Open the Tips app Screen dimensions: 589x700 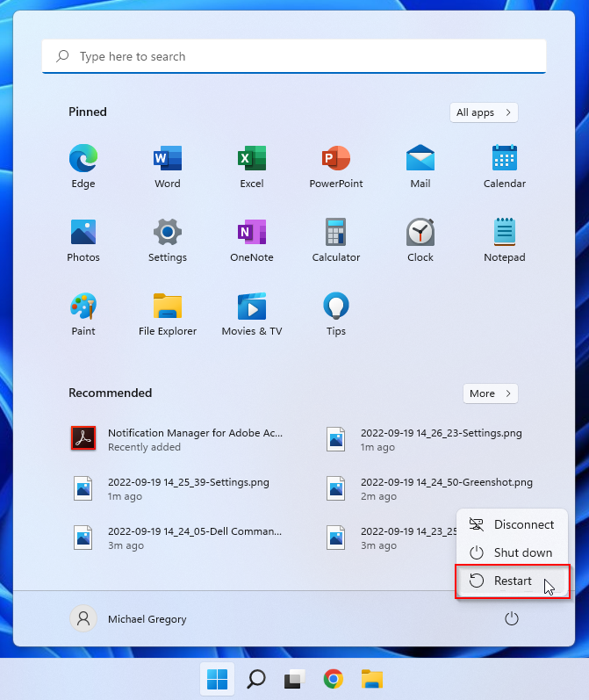click(336, 314)
